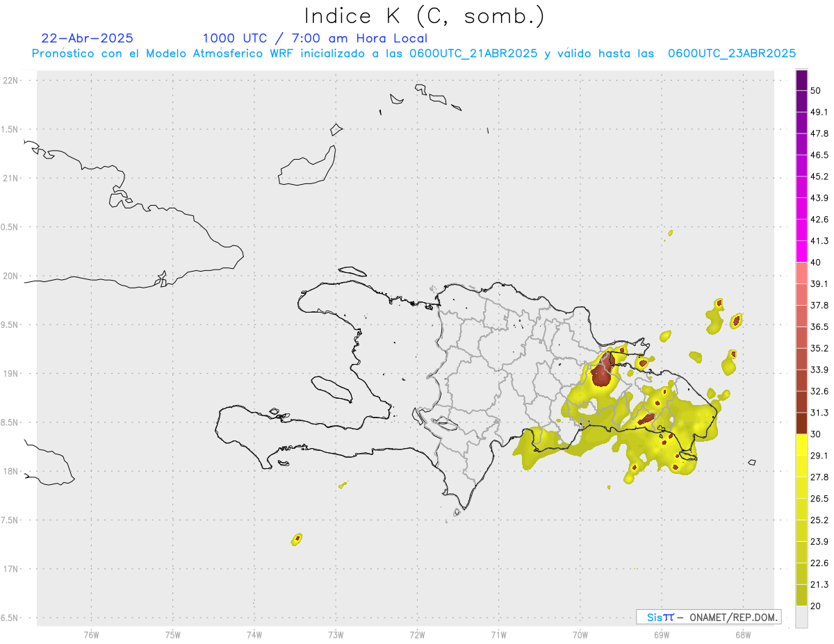Click the 22N latitude label
The image size is (834, 644).
(x=12, y=81)
